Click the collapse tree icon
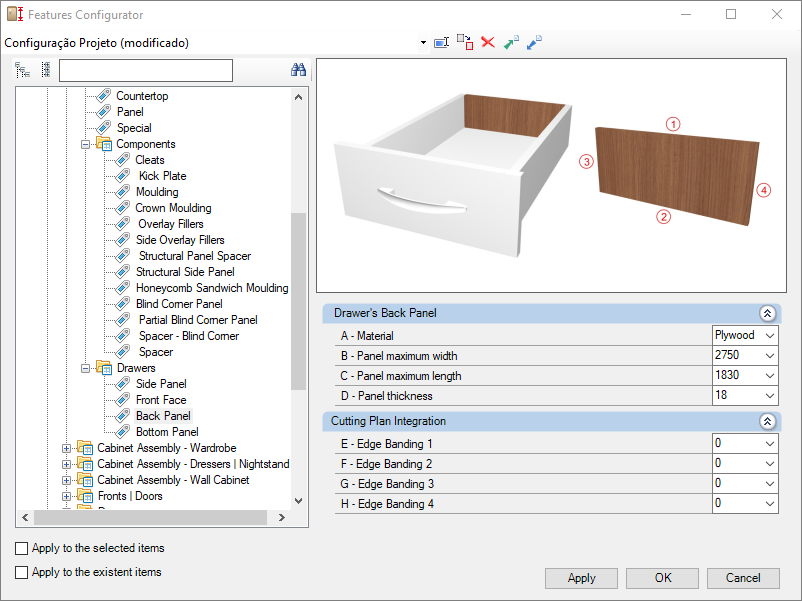 click(x=45, y=70)
